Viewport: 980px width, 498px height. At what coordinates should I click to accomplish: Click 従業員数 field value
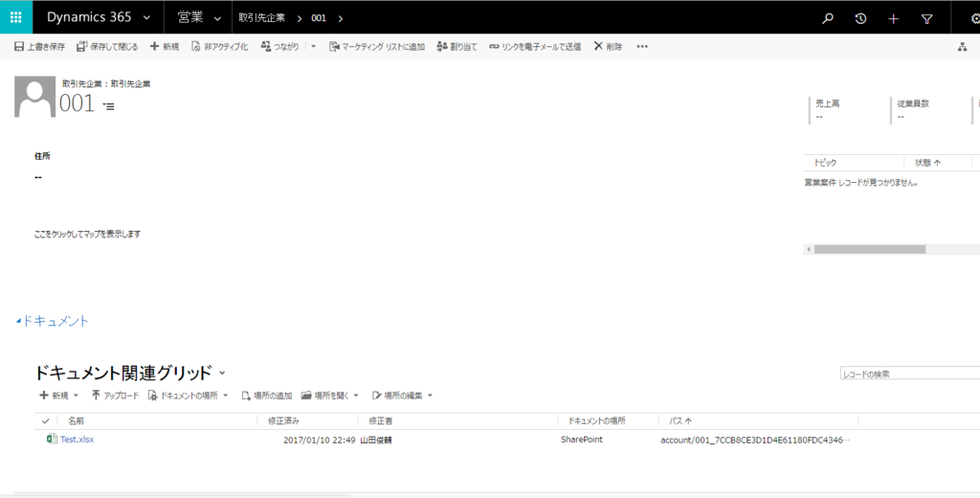pos(901,117)
